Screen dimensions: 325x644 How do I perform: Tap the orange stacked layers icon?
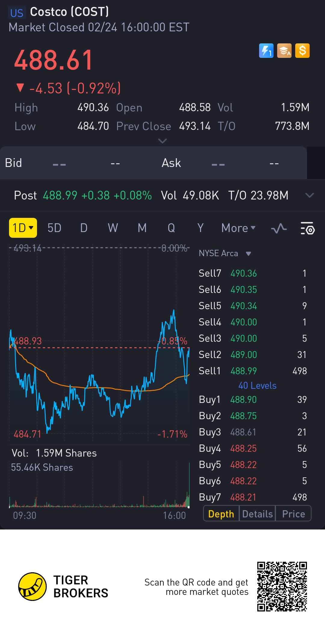[284, 51]
